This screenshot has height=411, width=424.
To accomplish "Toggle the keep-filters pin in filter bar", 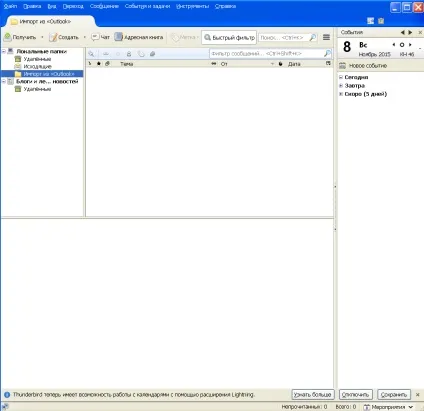I will pyautogui.click(x=91, y=54).
